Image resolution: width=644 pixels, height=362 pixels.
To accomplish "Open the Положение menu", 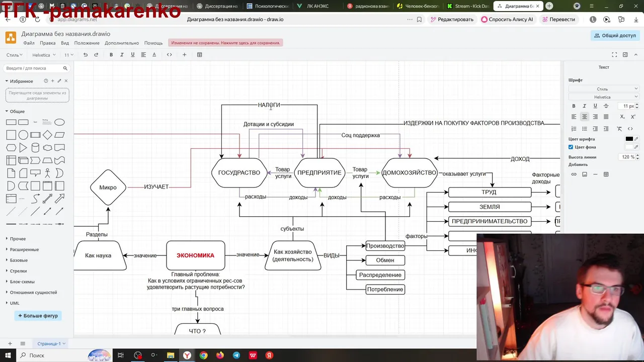I will (87, 43).
